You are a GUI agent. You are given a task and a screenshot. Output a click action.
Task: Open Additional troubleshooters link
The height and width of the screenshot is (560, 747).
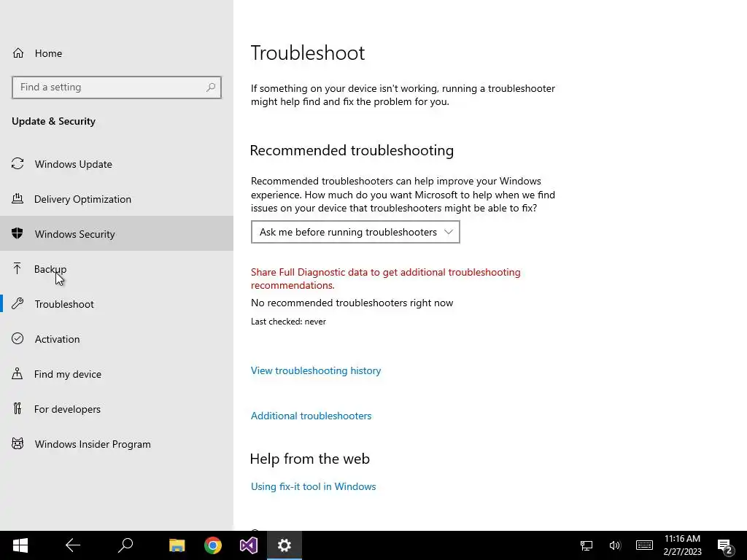tap(311, 416)
